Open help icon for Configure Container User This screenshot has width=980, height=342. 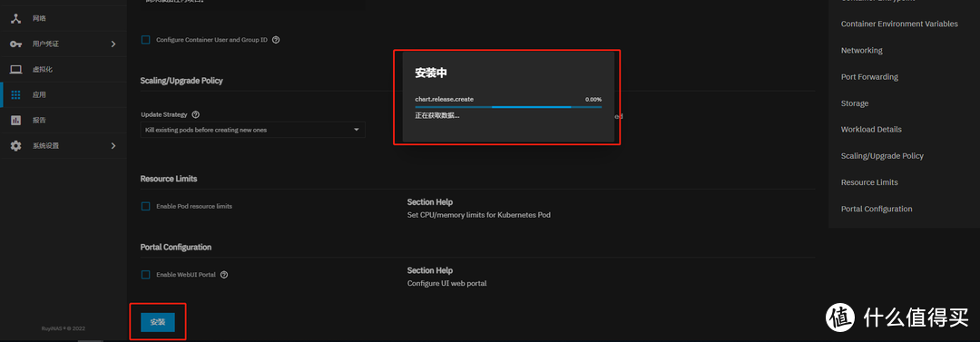276,39
